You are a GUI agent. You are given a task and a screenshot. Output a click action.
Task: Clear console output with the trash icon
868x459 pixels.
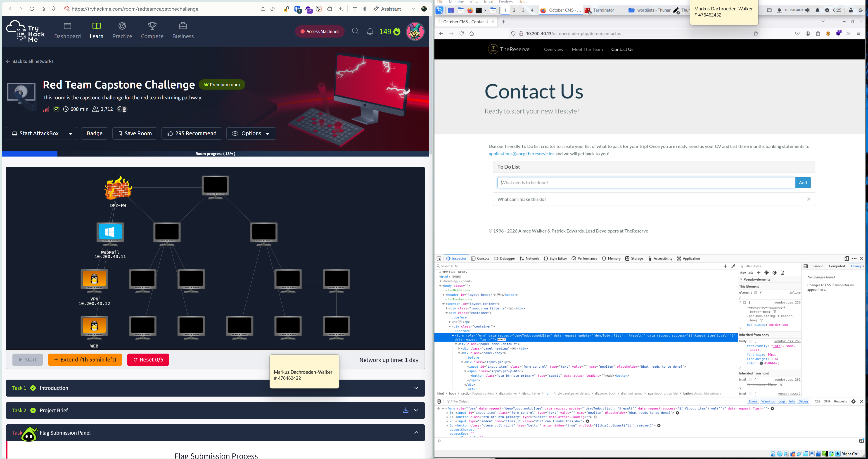(439, 401)
